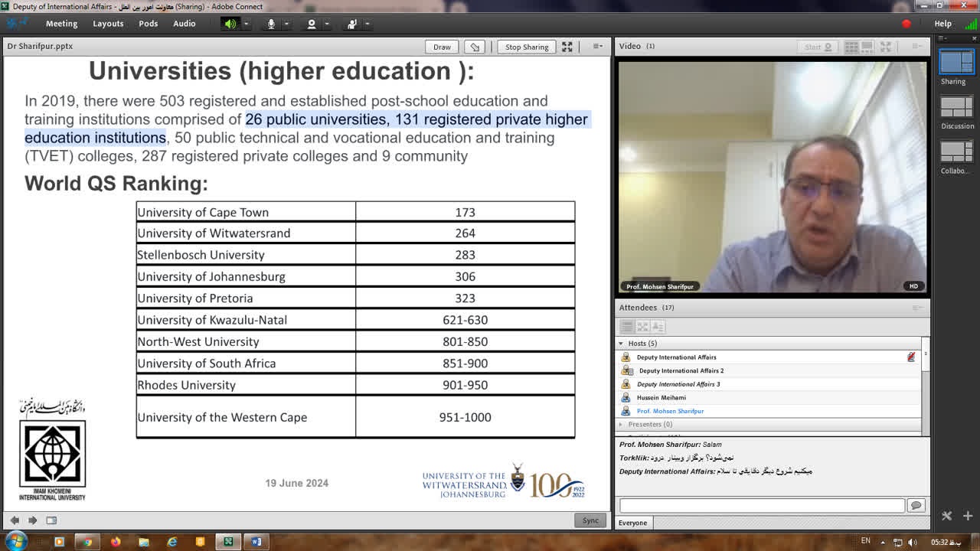Screen dimensions: 980x551
Task: Toggle the webcam icon in the top toolbar
Action: click(311, 24)
